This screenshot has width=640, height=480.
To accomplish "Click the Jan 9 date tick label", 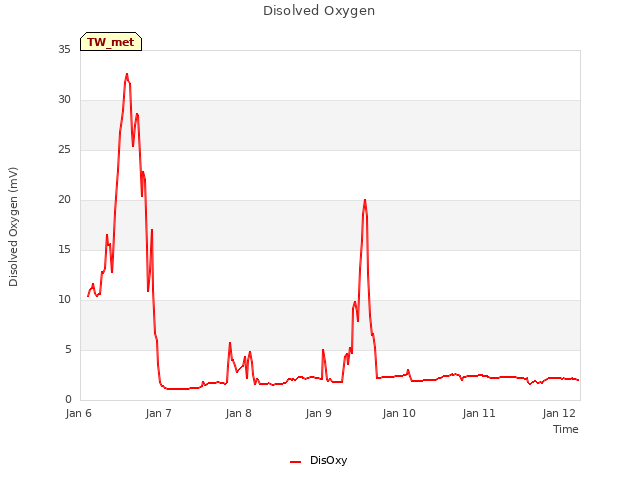I will point(318,413).
